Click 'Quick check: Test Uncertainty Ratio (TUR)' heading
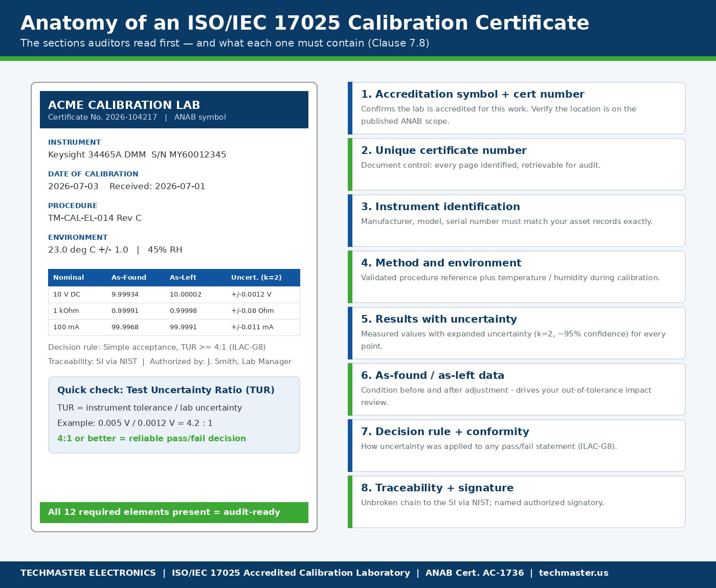716x588 pixels. coord(166,390)
